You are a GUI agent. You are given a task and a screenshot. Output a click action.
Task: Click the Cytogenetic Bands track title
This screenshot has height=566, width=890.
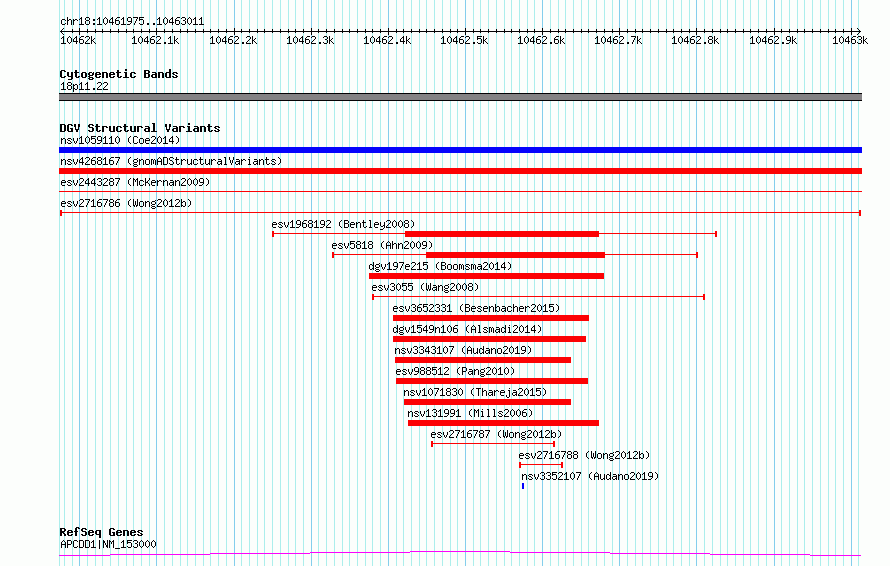[119, 74]
